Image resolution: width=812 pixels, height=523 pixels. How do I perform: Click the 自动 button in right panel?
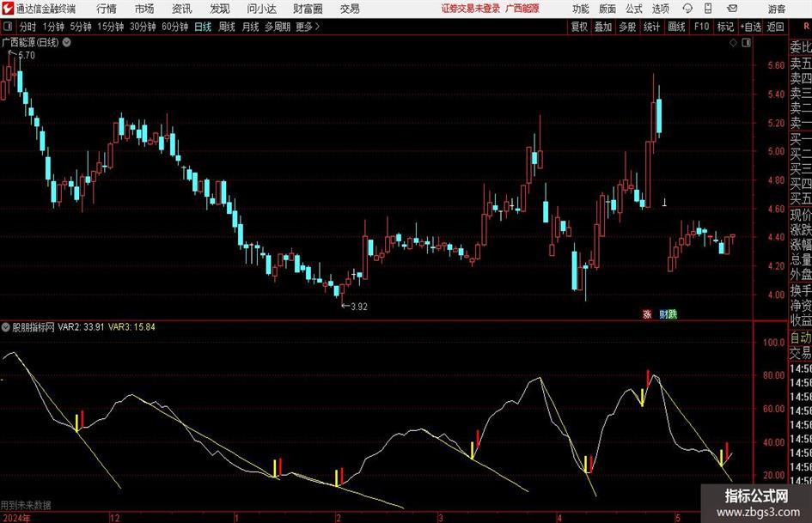click(x=801, y=338)
